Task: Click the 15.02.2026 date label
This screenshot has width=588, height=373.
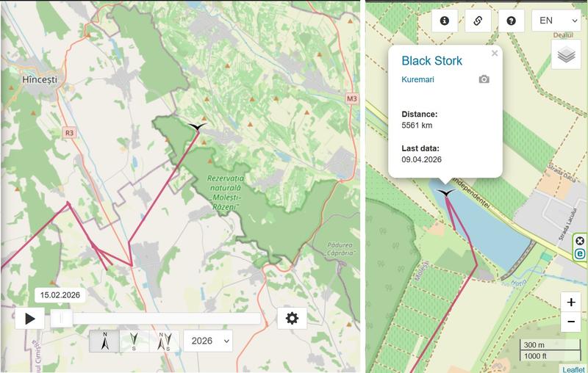Action: click(x=60, y=295)
